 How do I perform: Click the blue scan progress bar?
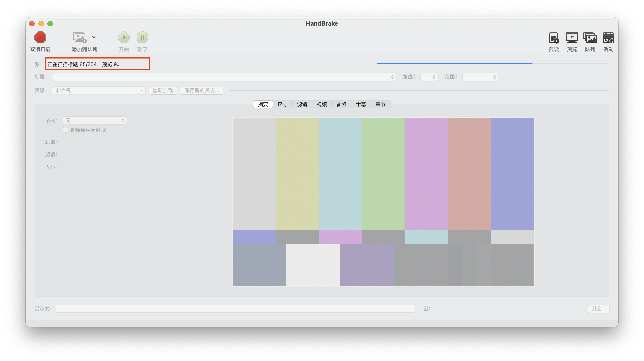(454, 64)
